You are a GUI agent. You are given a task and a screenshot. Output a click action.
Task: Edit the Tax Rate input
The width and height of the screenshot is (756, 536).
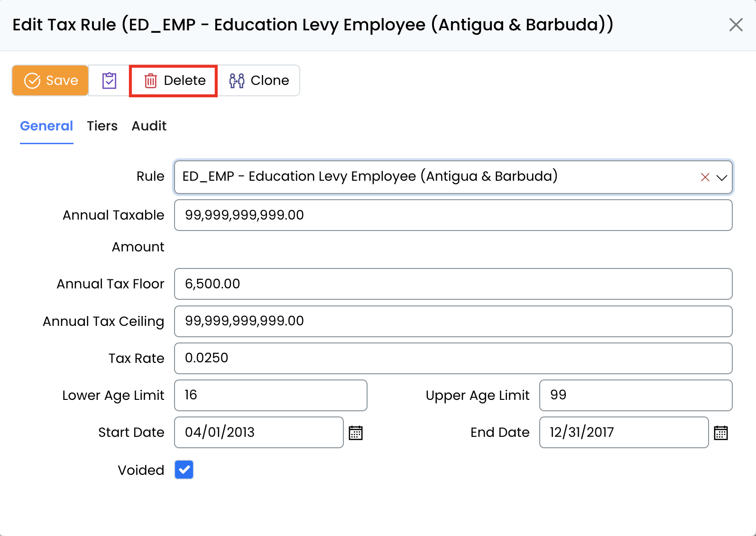(x=453, y=358)
